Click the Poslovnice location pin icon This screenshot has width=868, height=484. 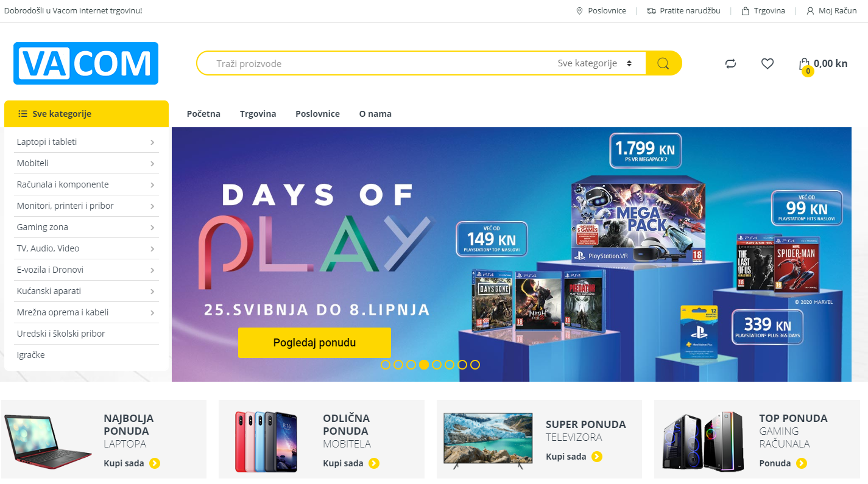click(x=579, y=11)
